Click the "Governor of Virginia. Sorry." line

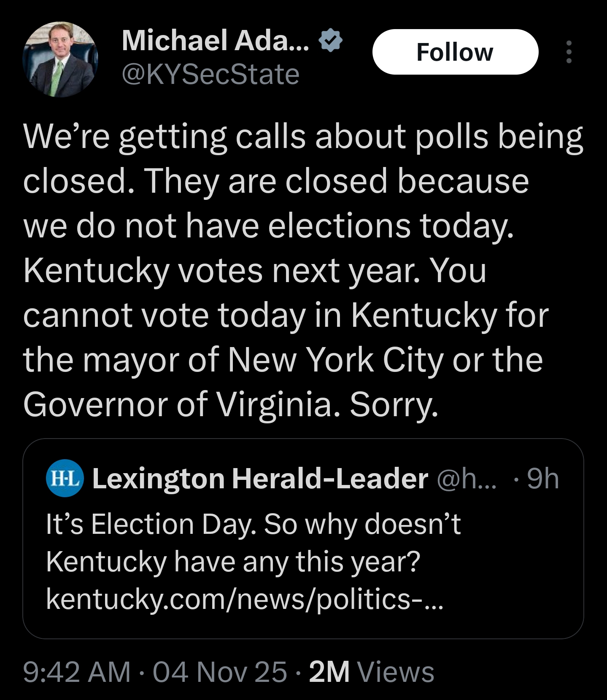(x=230, y=404)
